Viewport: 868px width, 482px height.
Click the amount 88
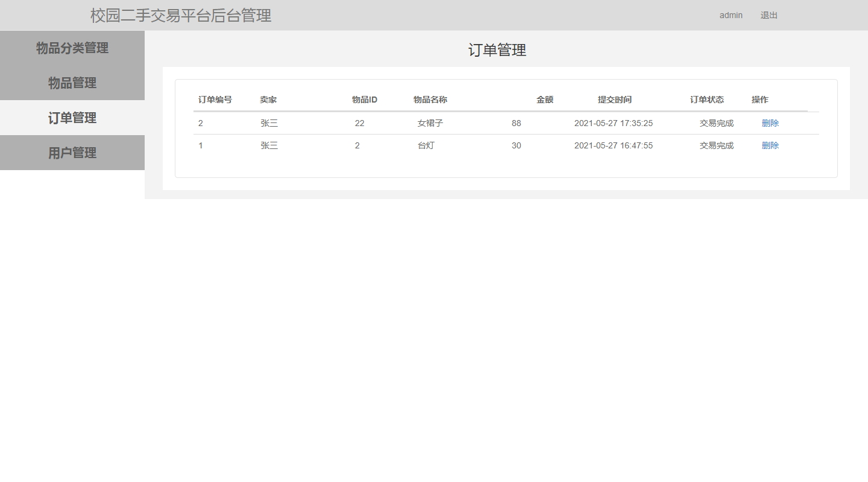pyautogui.click(x=517, y=123)
